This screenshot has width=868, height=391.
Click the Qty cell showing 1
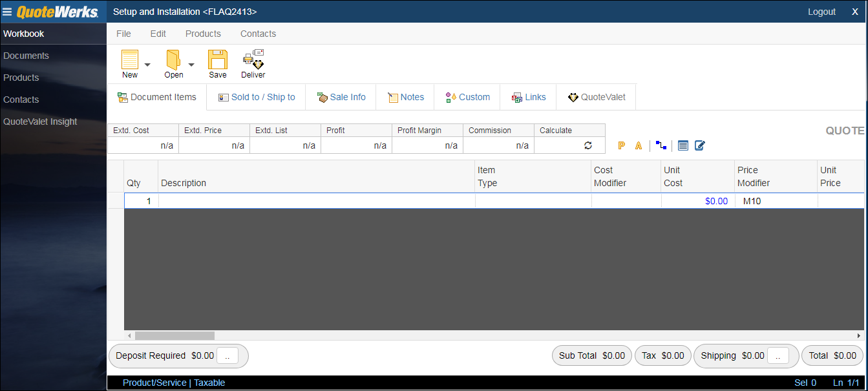(x=142, y=201)
